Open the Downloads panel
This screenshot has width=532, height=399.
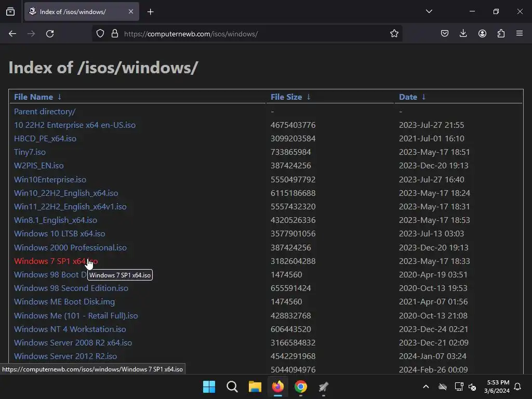[x=463, y=33]
